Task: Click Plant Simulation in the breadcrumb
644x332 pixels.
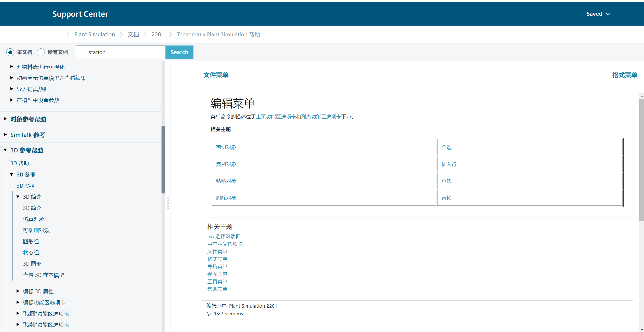Action: (x=95, y=35)
